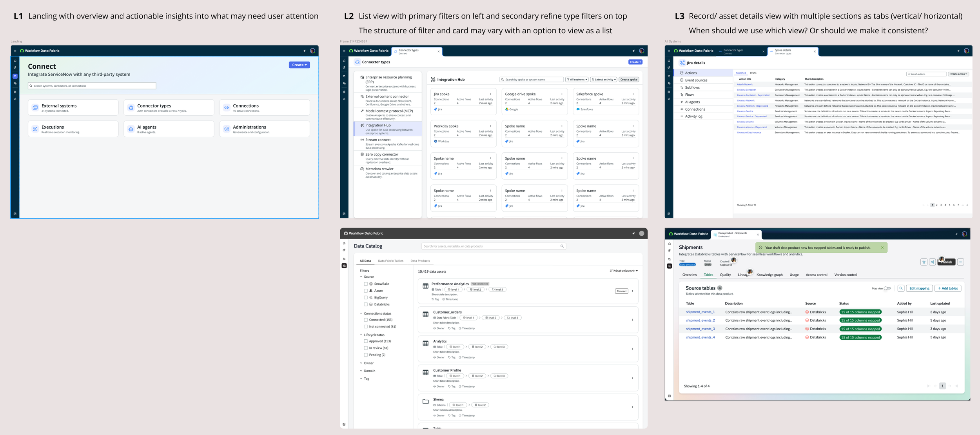
Task: Open the Shipments more options ellipsis
Action: click(x=960, y=262)
